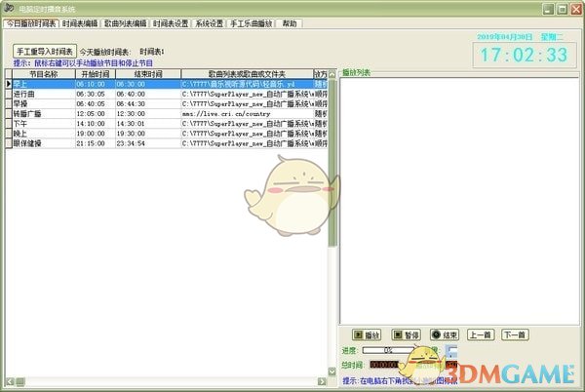Click the app icon in the title bar
This screenshot has width=585, height=392.
10,8
